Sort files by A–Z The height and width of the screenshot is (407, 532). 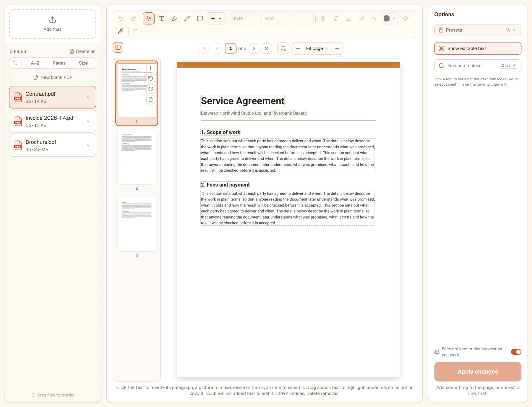click(35, 63)
